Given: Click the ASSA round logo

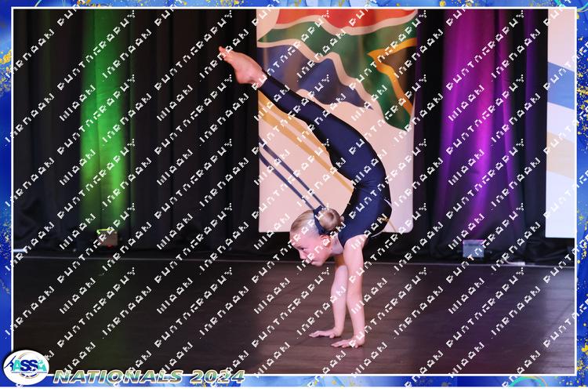Looking at the screenshot, I should tap(26, 367).
